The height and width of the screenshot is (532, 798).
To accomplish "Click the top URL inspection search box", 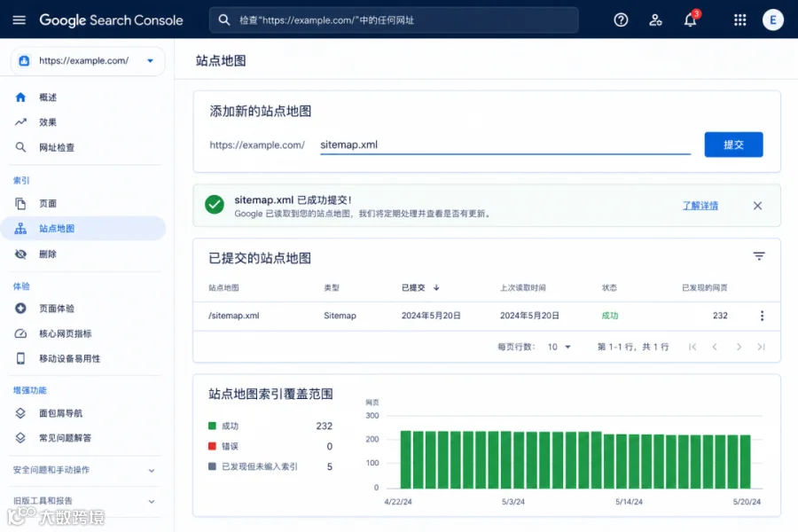I will coord(394,20).
